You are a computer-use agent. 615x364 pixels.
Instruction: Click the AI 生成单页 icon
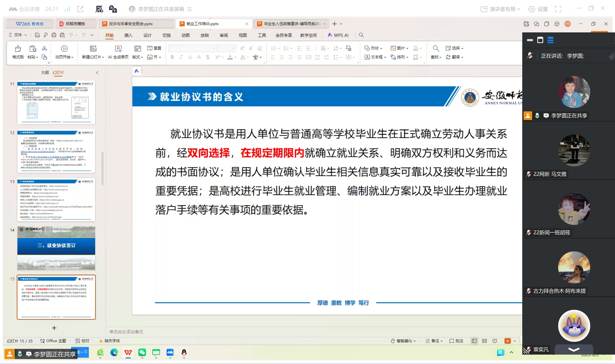point(118,49)
